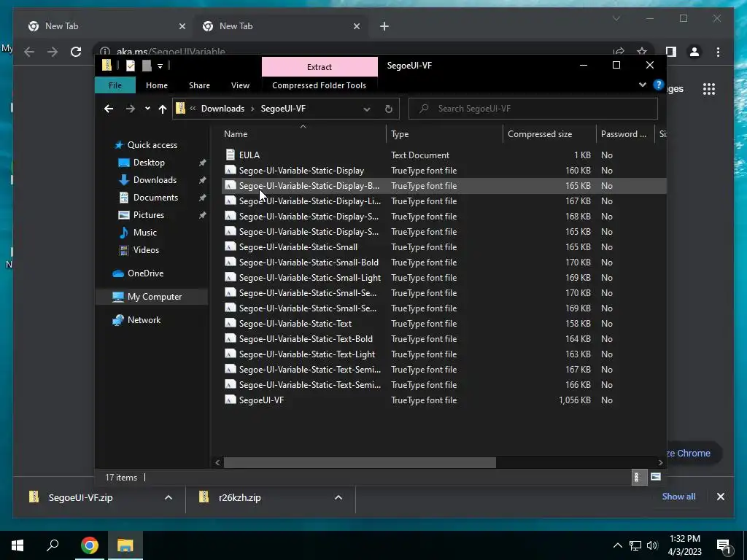This screenshot has height=560, width=747.
Task: Open Pictures in the navigation pane
Action: pos(149,215)
